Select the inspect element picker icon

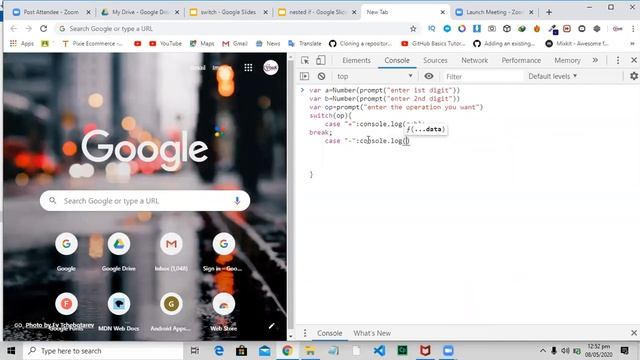pos(305,60)
